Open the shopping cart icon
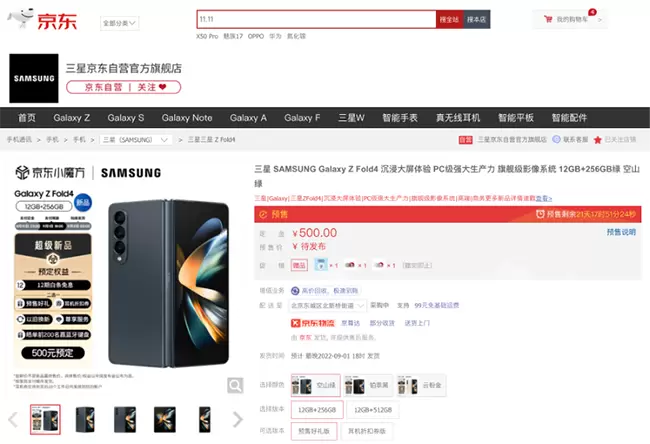Screen dimensions: 650x444 [548, 19]
